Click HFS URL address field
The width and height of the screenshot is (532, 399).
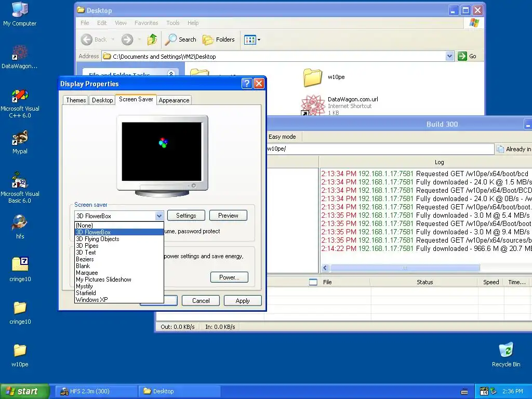(380, 149)
